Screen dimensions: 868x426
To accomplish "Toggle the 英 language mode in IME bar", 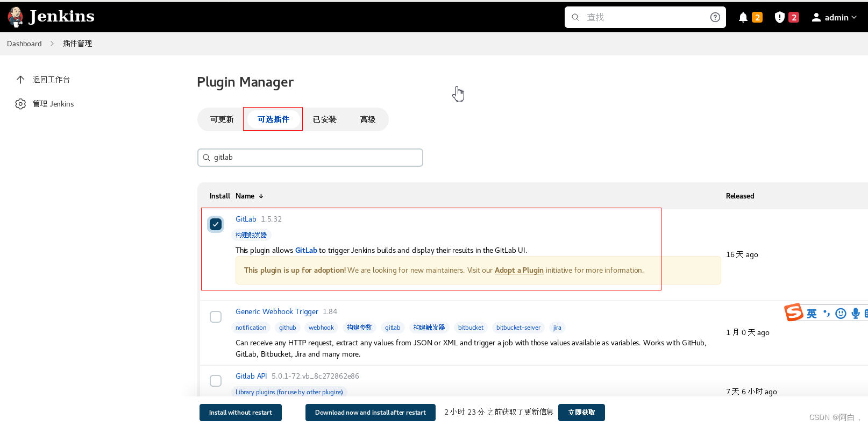I will coord(812,314).
